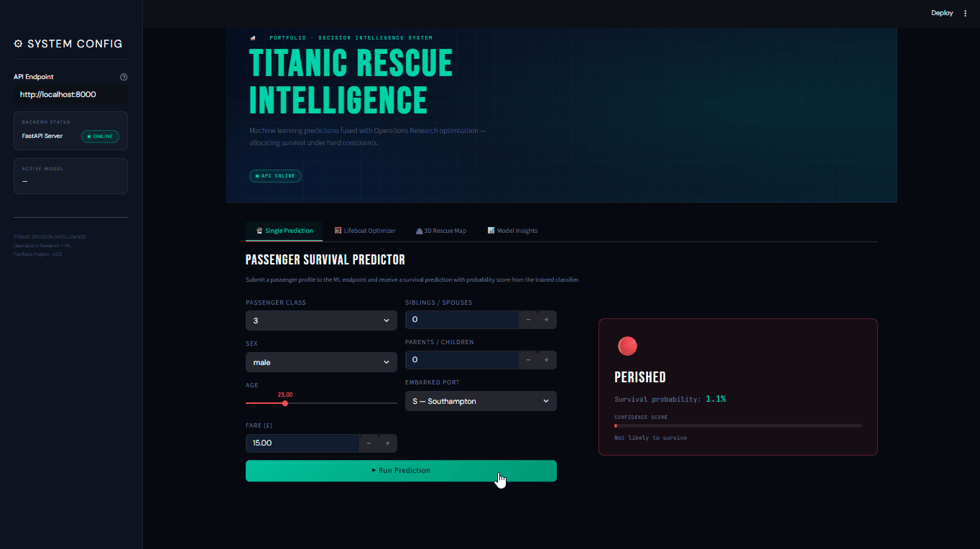Open the Embarked Port dropdown
The image size is (980, 549).
pos(481,401)
